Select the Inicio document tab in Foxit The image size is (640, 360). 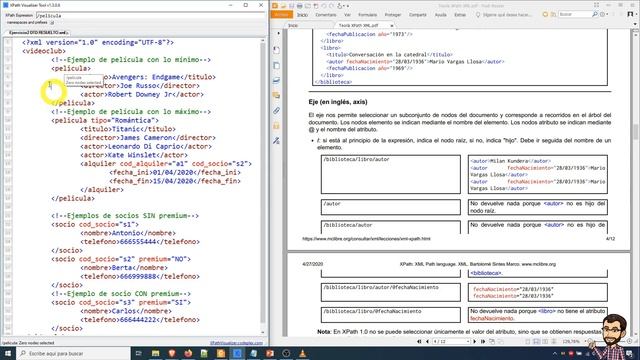click(293, 25)
